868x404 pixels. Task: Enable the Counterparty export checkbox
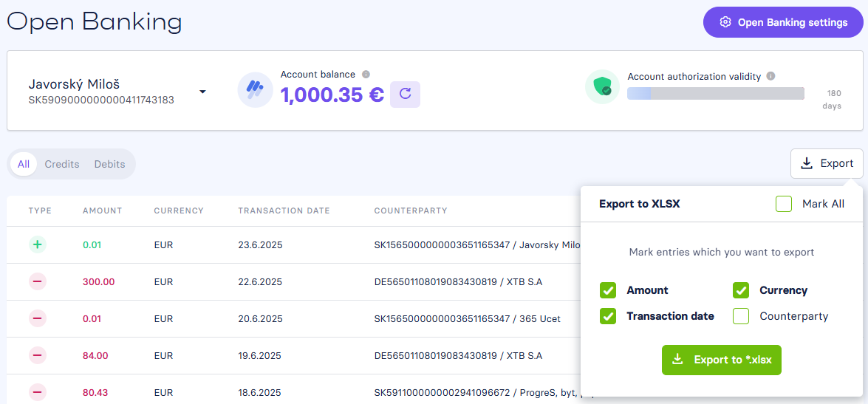tap(741, 316)
